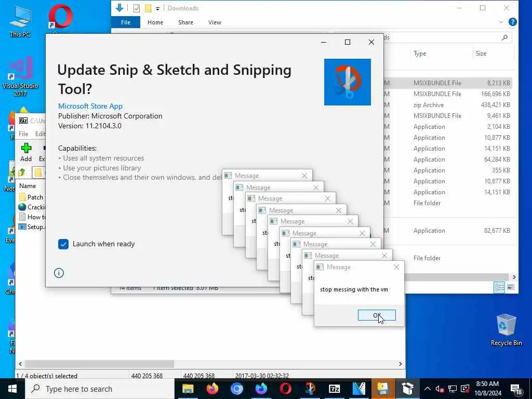Image resolution: width=532 pixels, height=399 pixels.
Task: Open Snipping Tool from the taskbar
Action: click(x=310, y=389)
